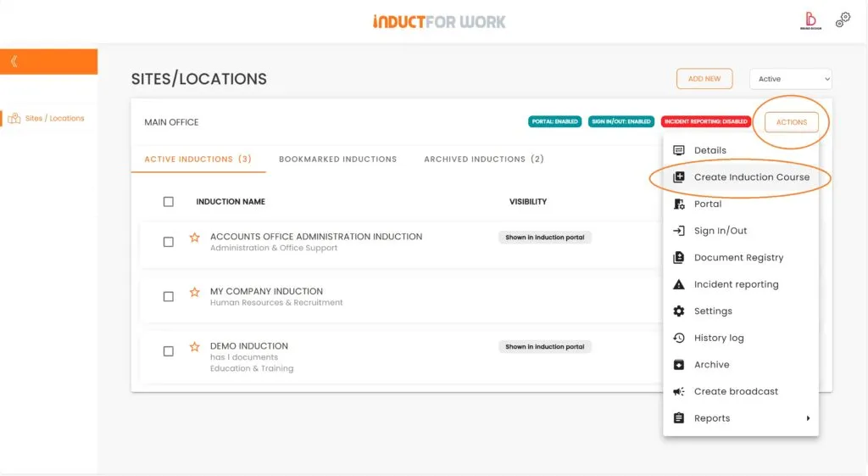Viewport: 868px width, 476px height.
Task: Open Demo Induction title
Action: click(249, 346)
